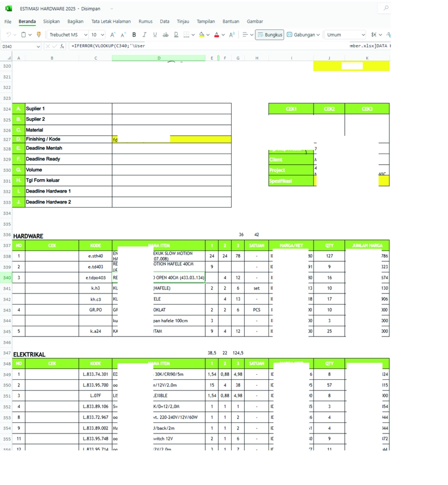Click the Undo button

click(x=8, y=34)
